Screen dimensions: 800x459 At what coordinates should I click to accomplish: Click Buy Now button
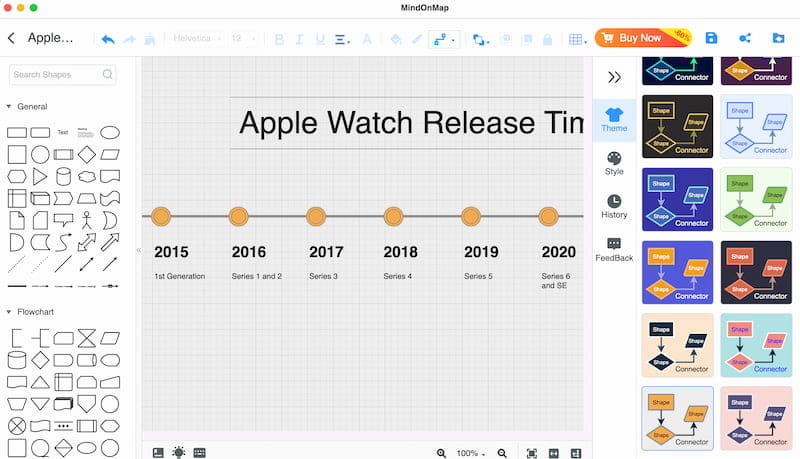pyautogui.click(x=643, y=38)
